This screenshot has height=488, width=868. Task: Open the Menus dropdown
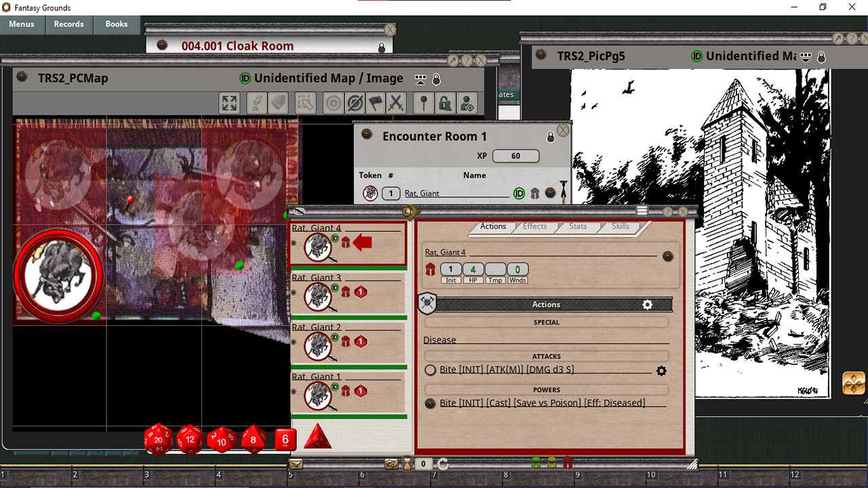(22, 24)
